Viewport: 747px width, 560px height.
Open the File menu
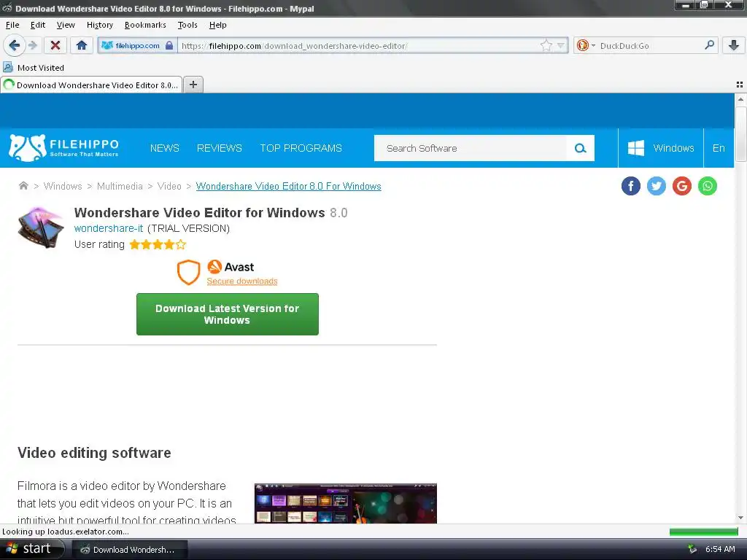click(12, 25)
